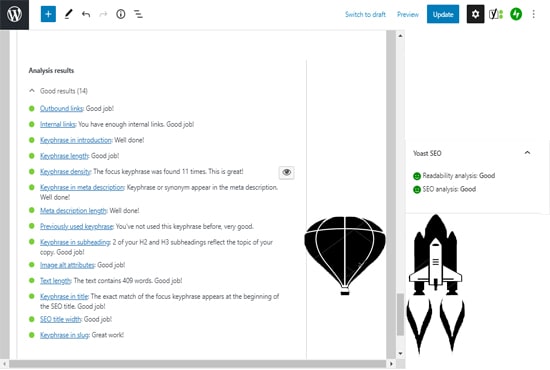Undo the last change
The width and height of the screenshot is (550, 370).
[86, 14]
